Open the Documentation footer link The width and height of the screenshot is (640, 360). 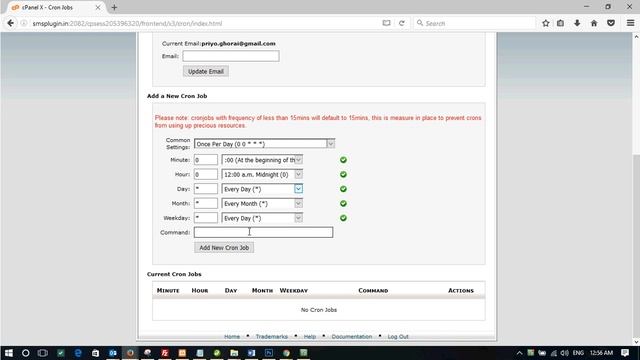click(351, 336)
